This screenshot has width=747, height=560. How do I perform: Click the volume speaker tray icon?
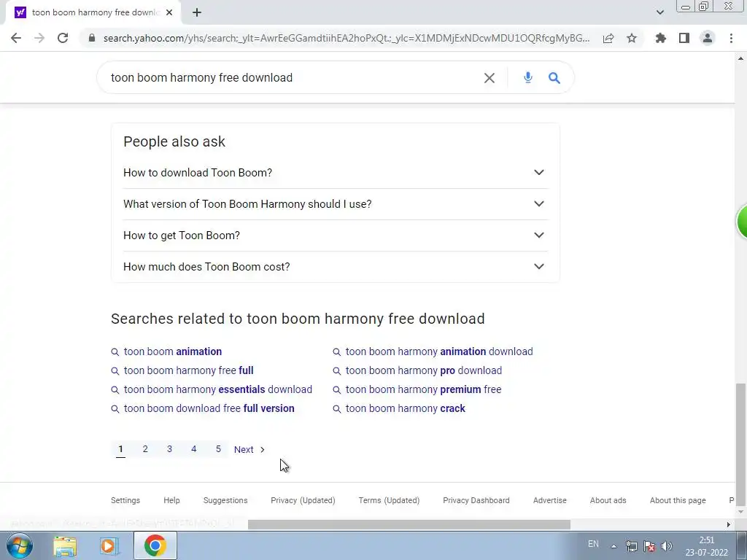667,546
